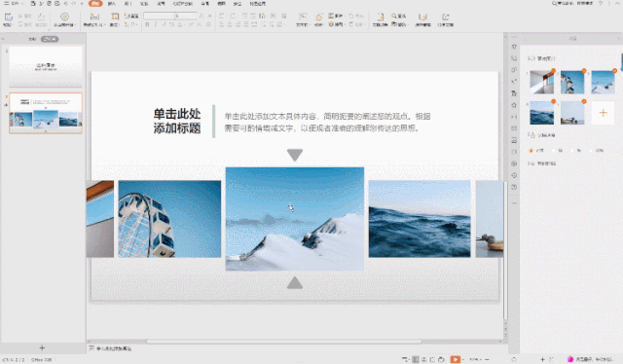
Task: Select highlighted Home ribbon tab
Action: [95, 4]
